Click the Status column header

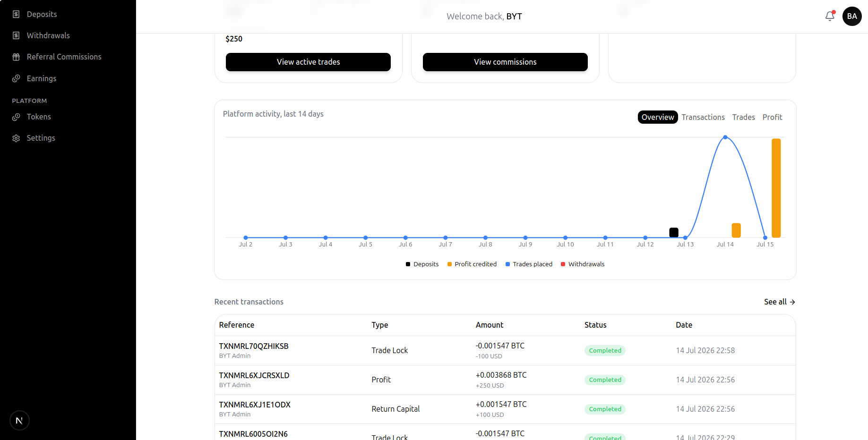point(595,325)
